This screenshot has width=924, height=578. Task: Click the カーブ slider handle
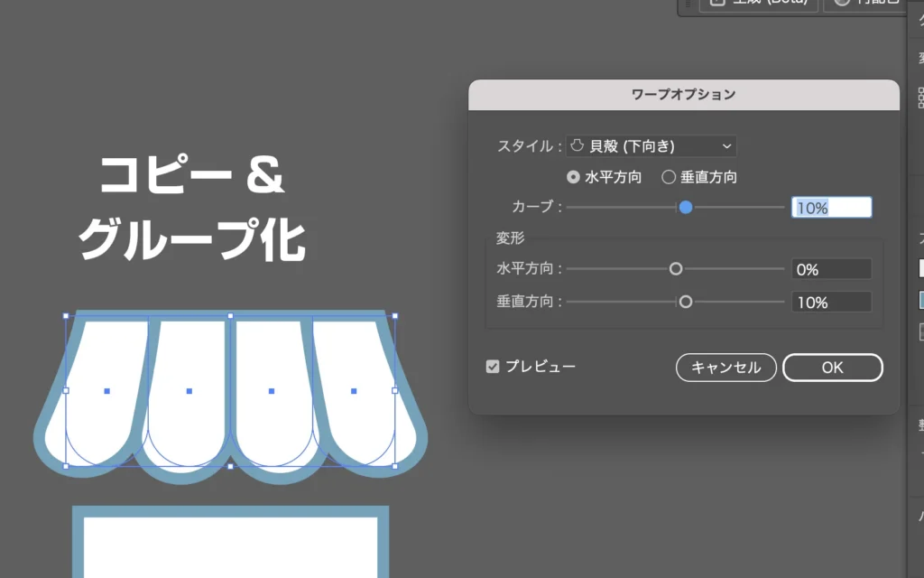tap(686, 208)
